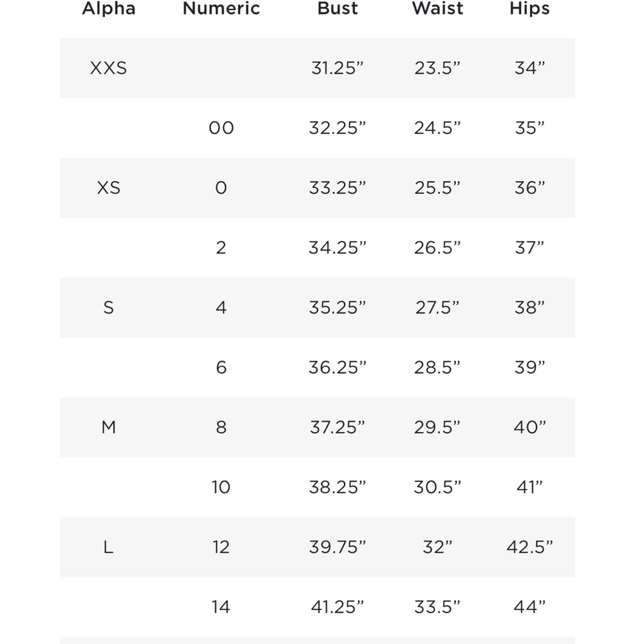Screen dimensions: 644x644
Task: Click waist measurement 28.5" cell
Action: click(437, 368)
